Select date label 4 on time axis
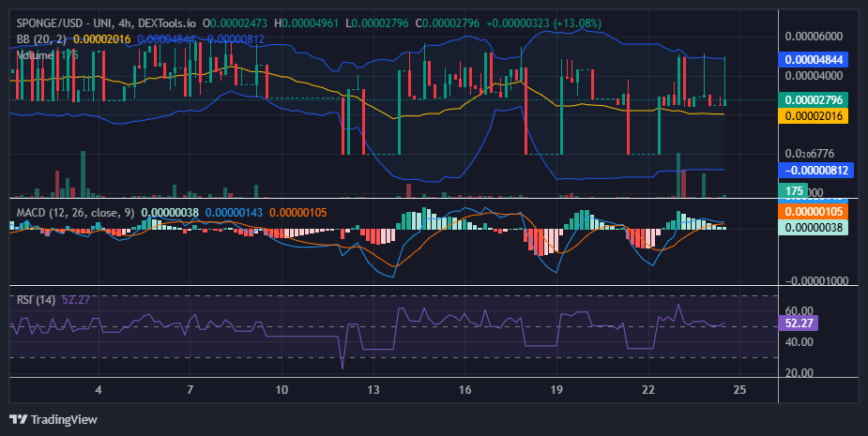The width and height of the screenshot is (868, 436). point(99,389)
